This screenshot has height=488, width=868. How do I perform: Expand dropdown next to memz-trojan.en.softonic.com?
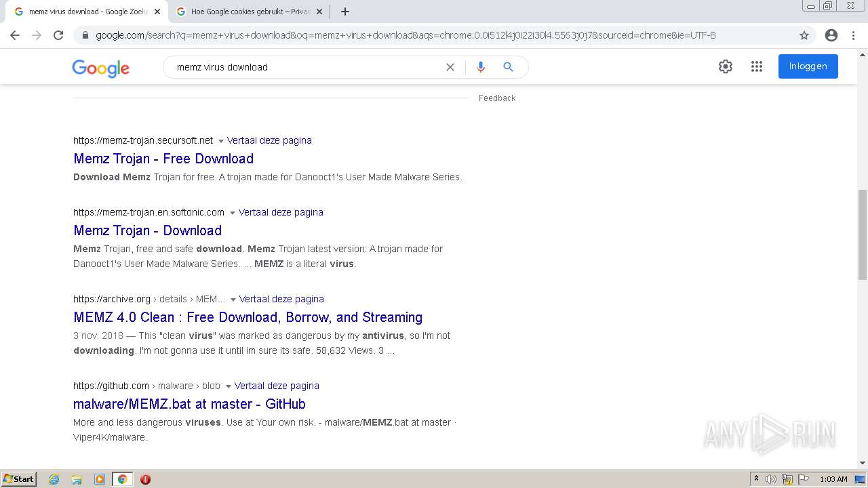232,213
